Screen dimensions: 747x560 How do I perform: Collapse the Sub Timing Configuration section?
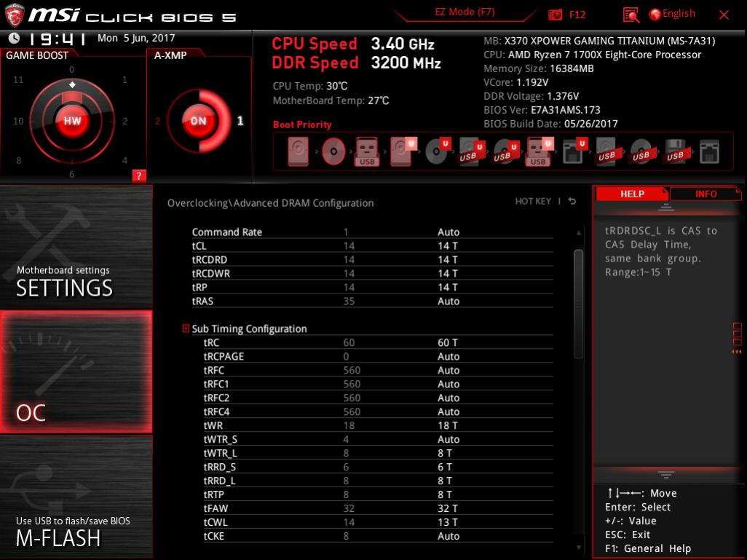pos(186,329)
